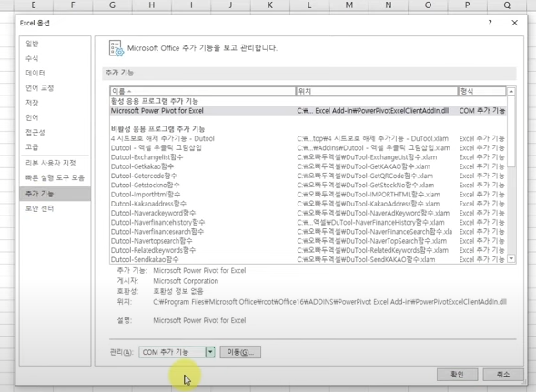Open the 저장 options category

coord(32,103)
